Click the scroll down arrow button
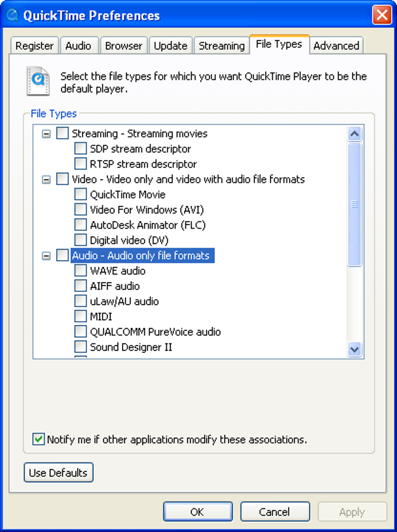Screen dimensions: 397x532 tap(354, 349)
